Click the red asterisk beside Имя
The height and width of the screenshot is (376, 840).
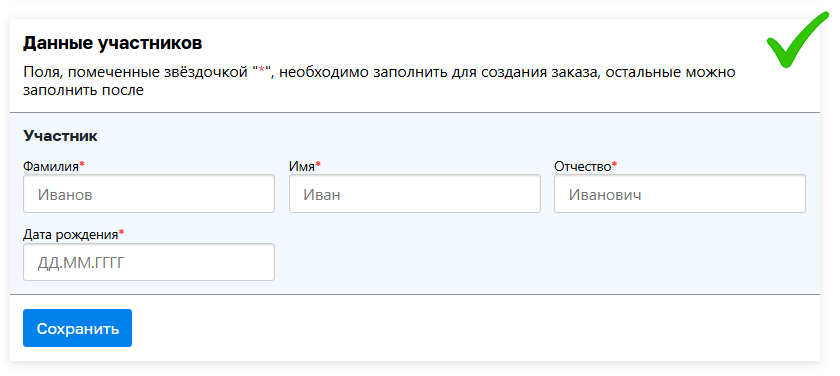[x=318, y=164]
